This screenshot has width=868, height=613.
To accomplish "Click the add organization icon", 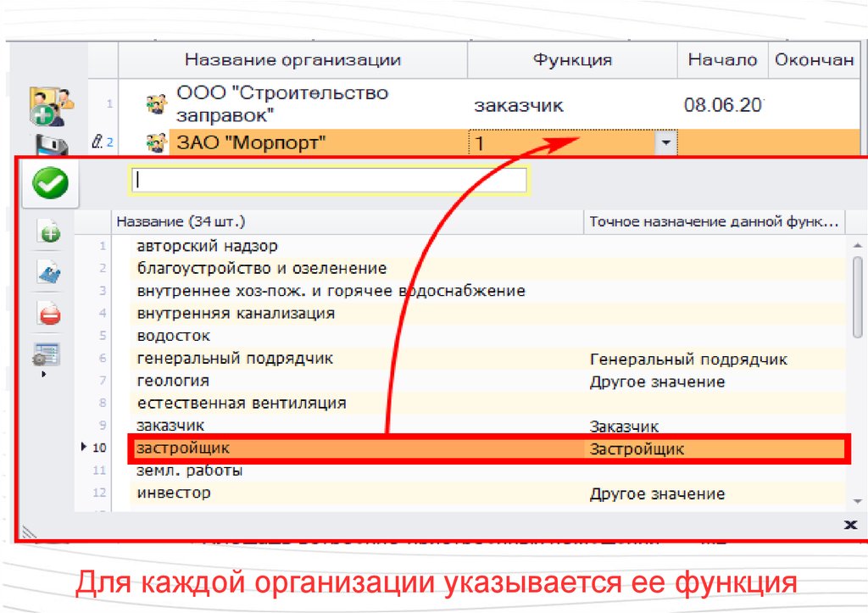I will point(51,105).
